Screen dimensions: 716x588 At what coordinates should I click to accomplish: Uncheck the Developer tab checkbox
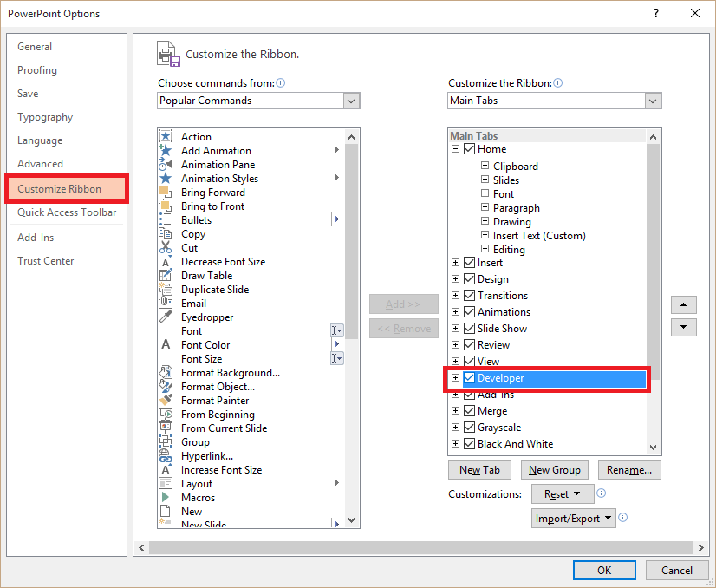(467, 377)
